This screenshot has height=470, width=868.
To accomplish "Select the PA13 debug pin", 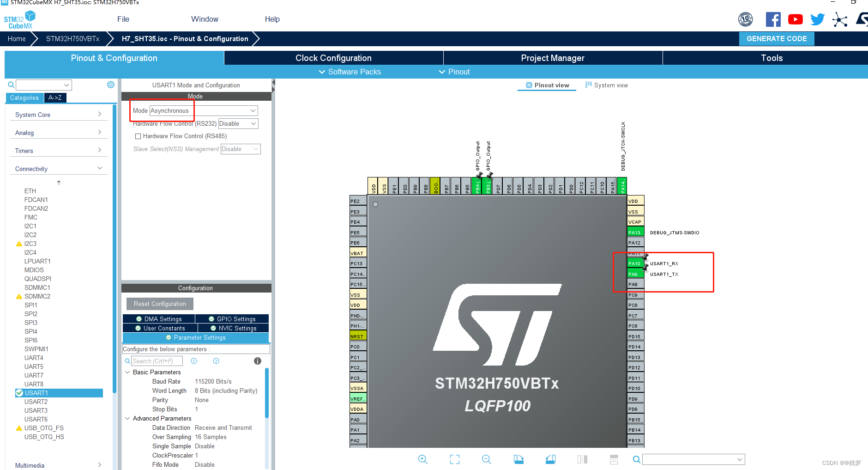I will (635, 232).
